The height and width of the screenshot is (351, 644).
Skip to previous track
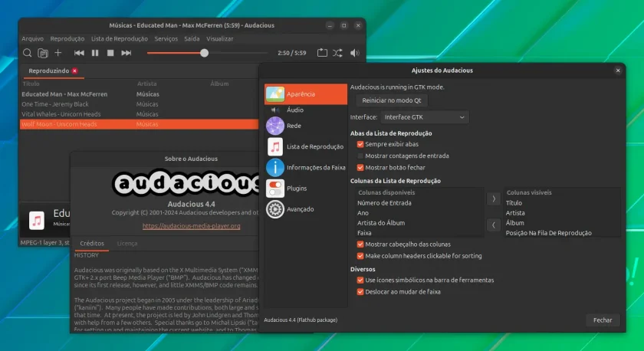coord(79,53)
